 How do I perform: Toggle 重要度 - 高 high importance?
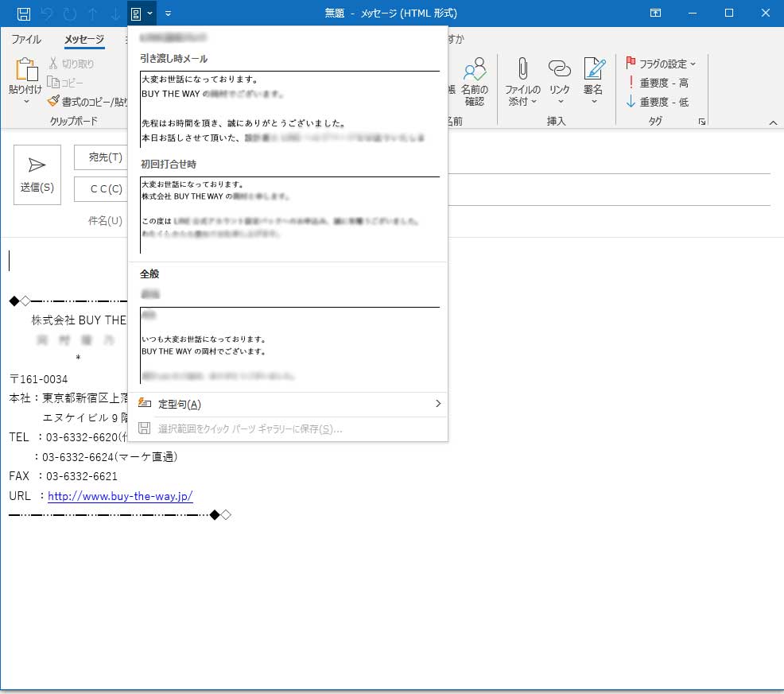click(657, 83)
